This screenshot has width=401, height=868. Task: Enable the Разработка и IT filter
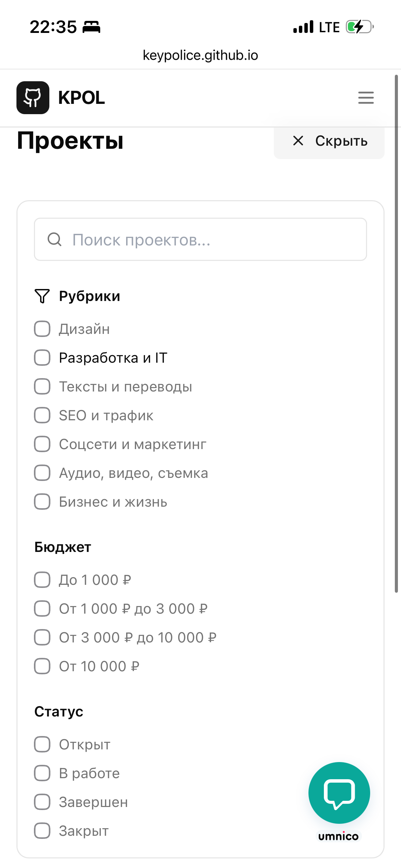pyautogui.click(x=41, y=358)
